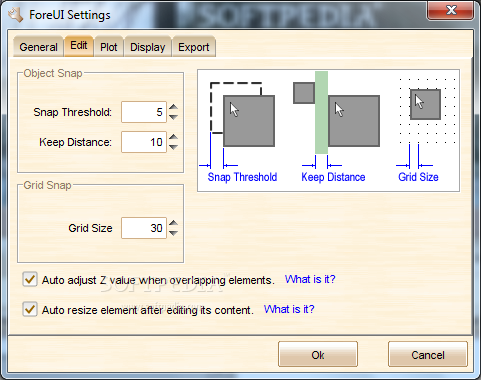Viewport: 481px width, 380px height.
Task: Click the Grid Size value field
Action: [x=144, y=228]
